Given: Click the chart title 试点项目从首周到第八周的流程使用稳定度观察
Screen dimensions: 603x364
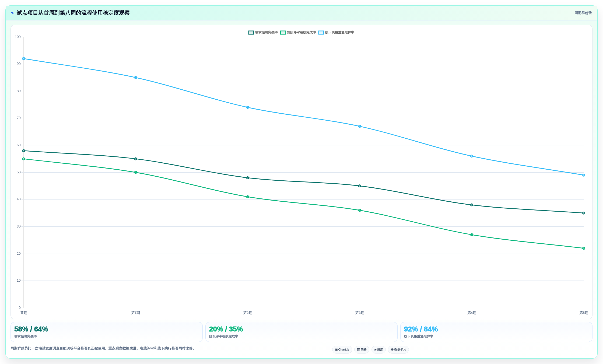Looking at the screenshot, I should [x=73, y=13].
